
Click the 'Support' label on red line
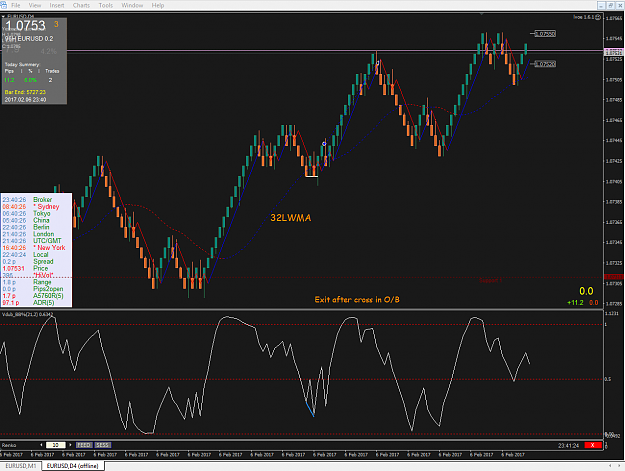tap(490, 281)
